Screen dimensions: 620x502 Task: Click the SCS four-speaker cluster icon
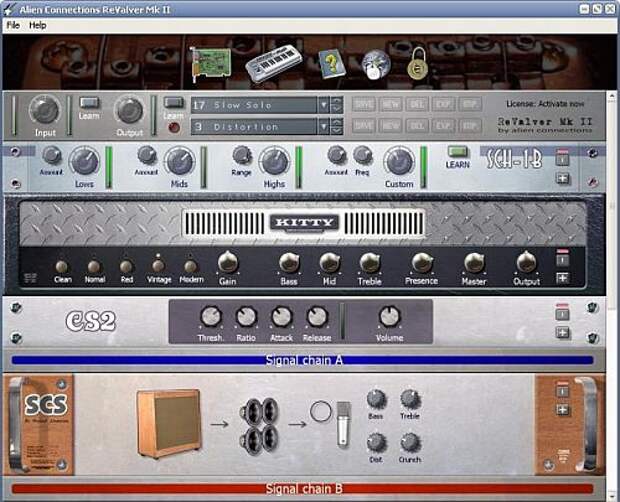259,425
